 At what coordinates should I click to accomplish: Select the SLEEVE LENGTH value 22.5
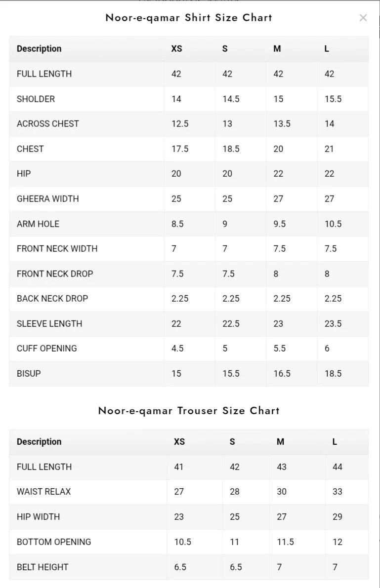[231, 324]
